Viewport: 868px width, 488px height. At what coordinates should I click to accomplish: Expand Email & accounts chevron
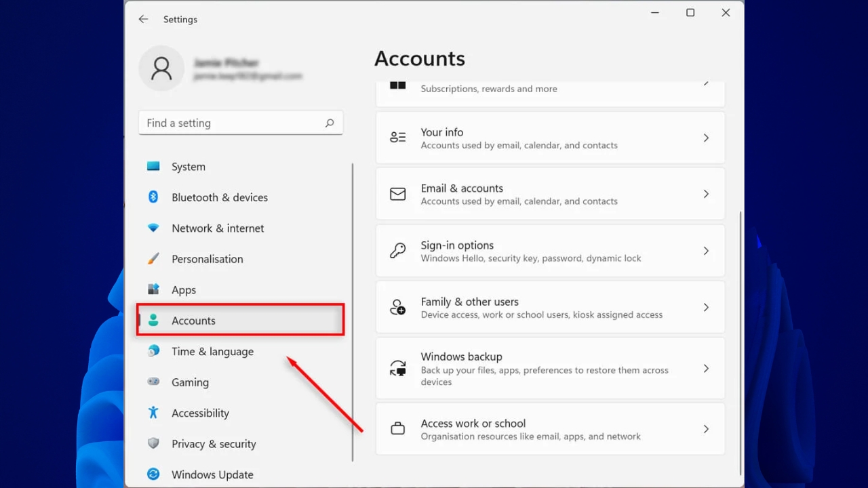click(706, 194)
